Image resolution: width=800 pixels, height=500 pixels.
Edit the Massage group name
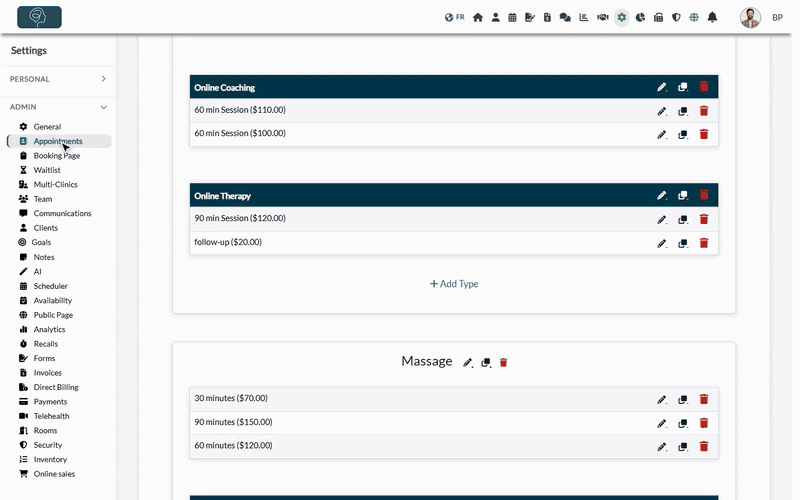(x=468, y=362)
